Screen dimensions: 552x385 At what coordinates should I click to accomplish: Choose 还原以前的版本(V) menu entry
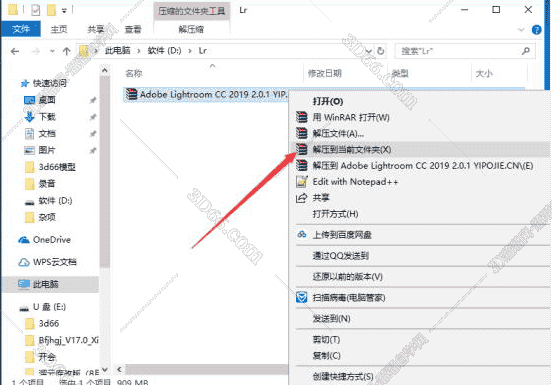coord(420,277)
